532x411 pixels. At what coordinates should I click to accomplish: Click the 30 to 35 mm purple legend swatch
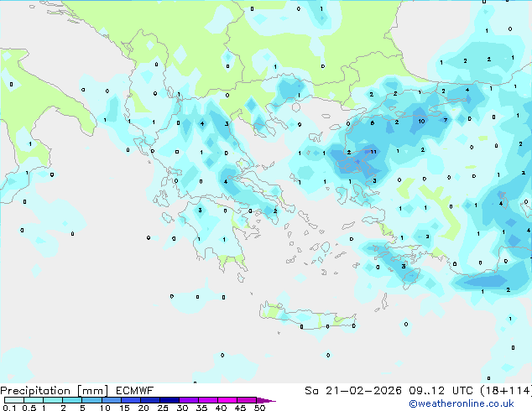(x=189, y=400)
